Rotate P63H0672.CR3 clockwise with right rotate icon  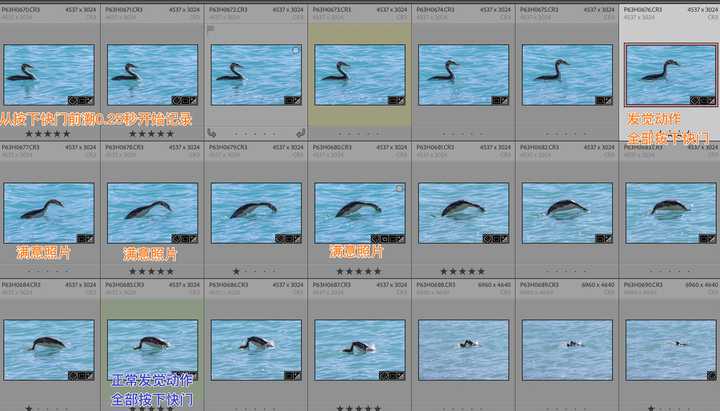[x=301, y=133]
